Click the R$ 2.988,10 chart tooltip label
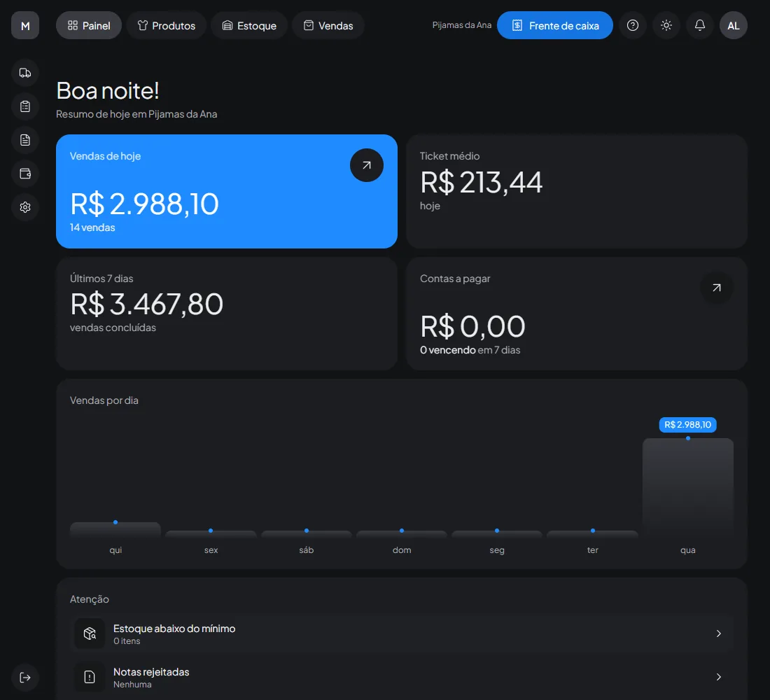The width and height of the screenshot is (770, 700). pyautogui.click(x=687, y=424)
